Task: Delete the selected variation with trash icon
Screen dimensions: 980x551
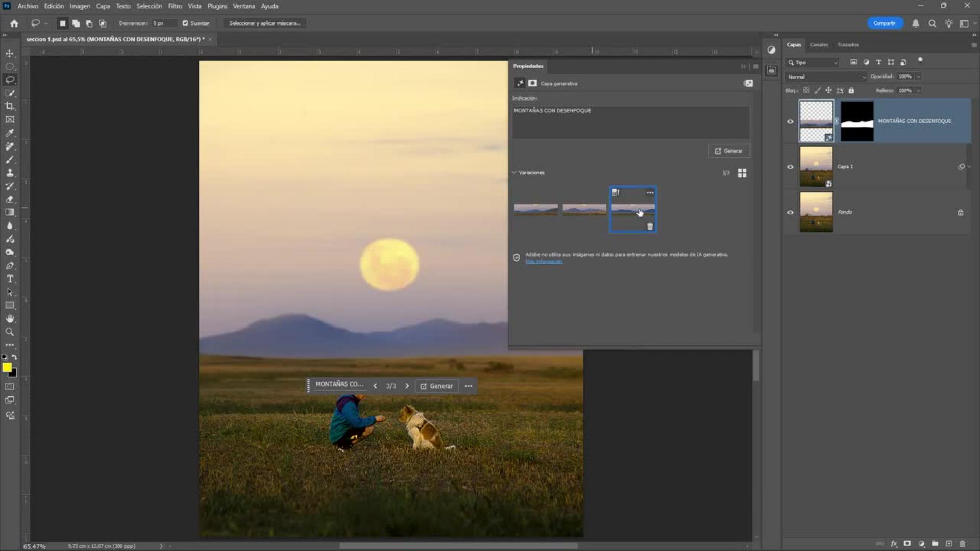Action: [x=650, y=226]
